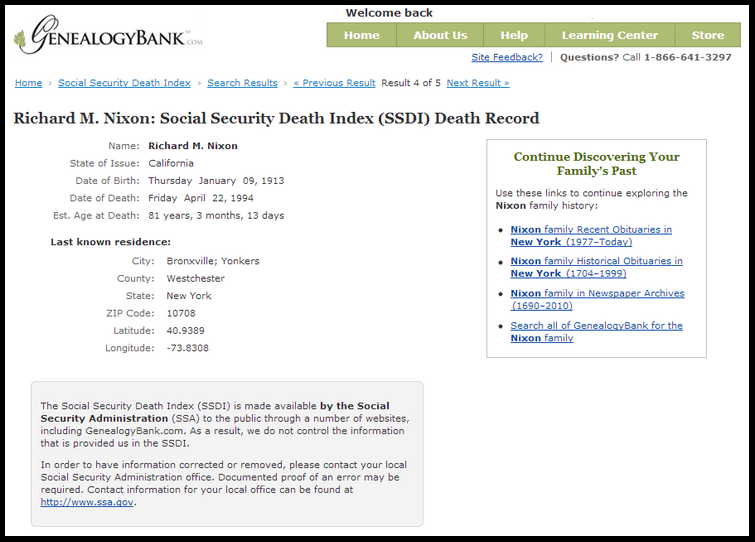Click the ZIP Code value '10708'
The image size is (755, 542).
[x=181, y=313]
